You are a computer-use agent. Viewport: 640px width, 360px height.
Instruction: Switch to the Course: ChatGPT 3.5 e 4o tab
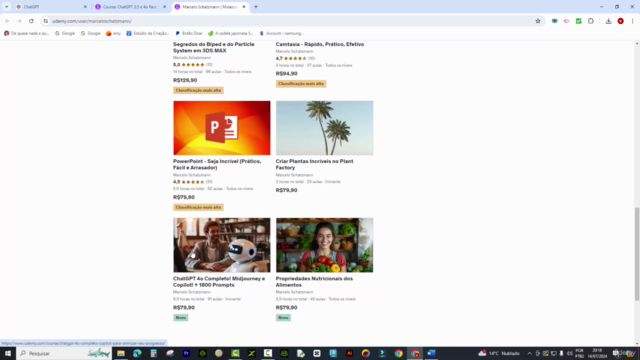coord(129,7)
